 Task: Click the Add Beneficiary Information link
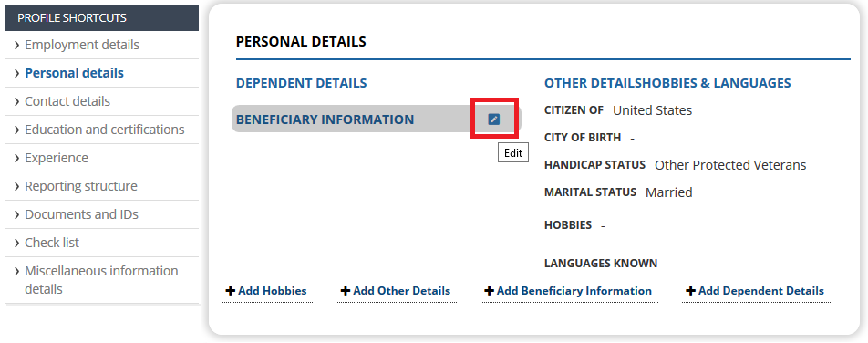568,290
